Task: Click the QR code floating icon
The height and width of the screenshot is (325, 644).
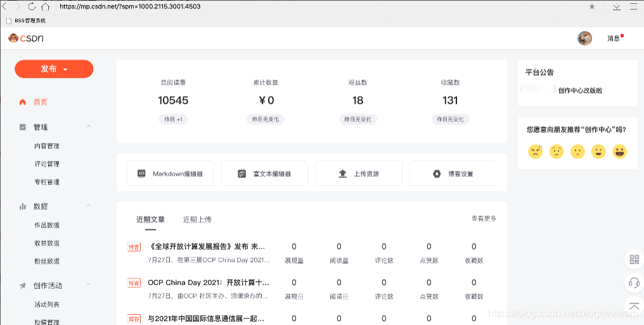Action: pos(634,259)
